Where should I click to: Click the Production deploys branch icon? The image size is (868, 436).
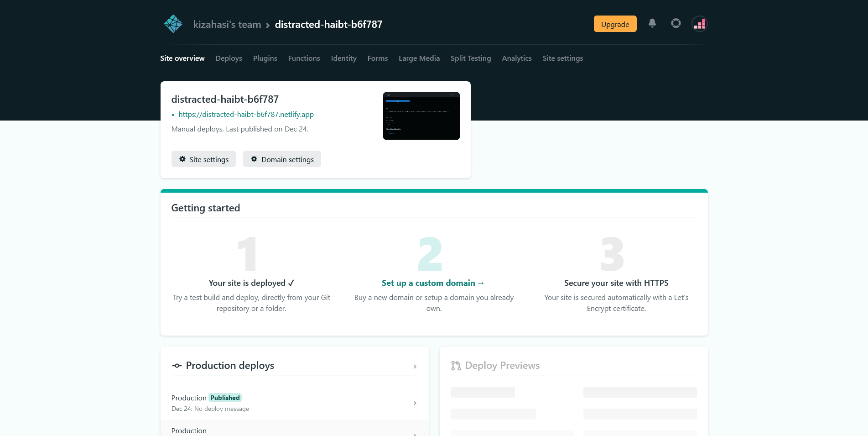pyautogui.click(x=177, y=366)
